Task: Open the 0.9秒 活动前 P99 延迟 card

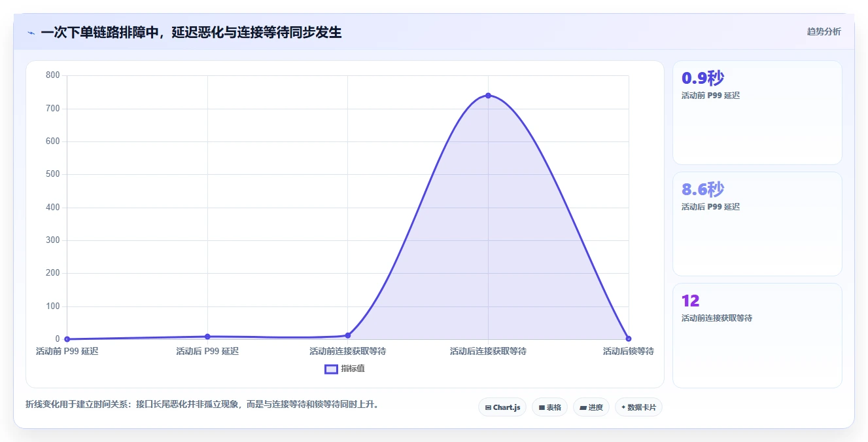Action: click(757, 113)
